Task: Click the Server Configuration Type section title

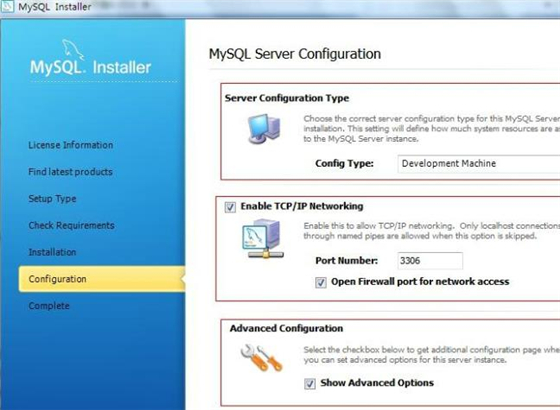Action: [x=287, y=98]
